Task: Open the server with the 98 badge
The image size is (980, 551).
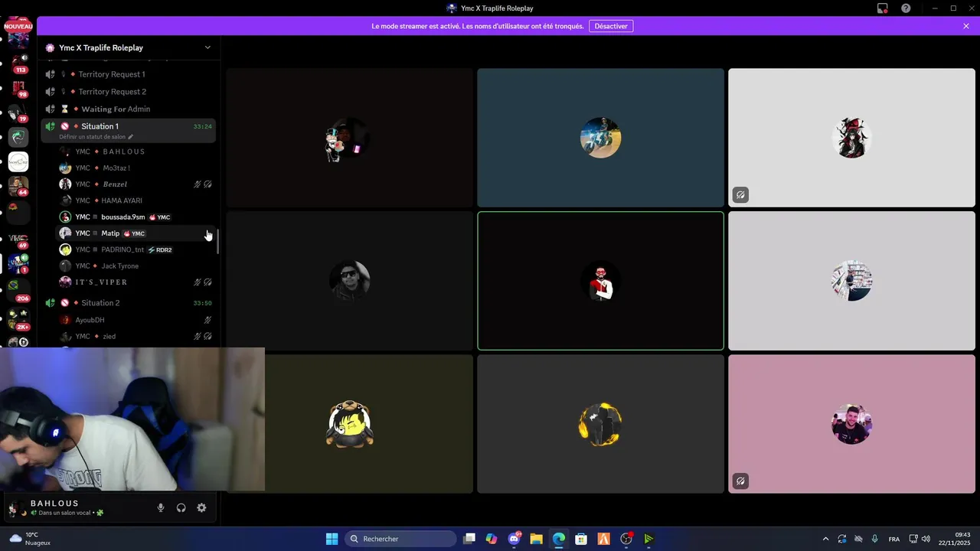Action: coord(18,88)
